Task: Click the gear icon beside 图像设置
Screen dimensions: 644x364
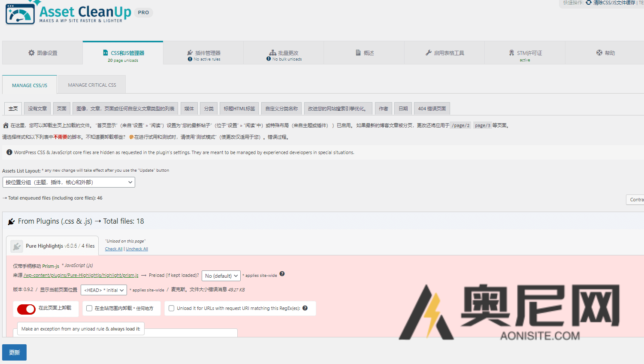Action: click(x=31, y=53)
